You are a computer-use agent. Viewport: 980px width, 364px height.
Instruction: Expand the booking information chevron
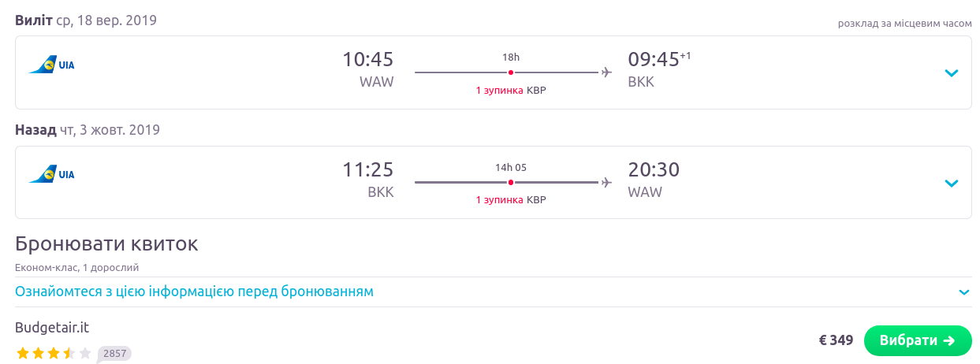(963, 292)
